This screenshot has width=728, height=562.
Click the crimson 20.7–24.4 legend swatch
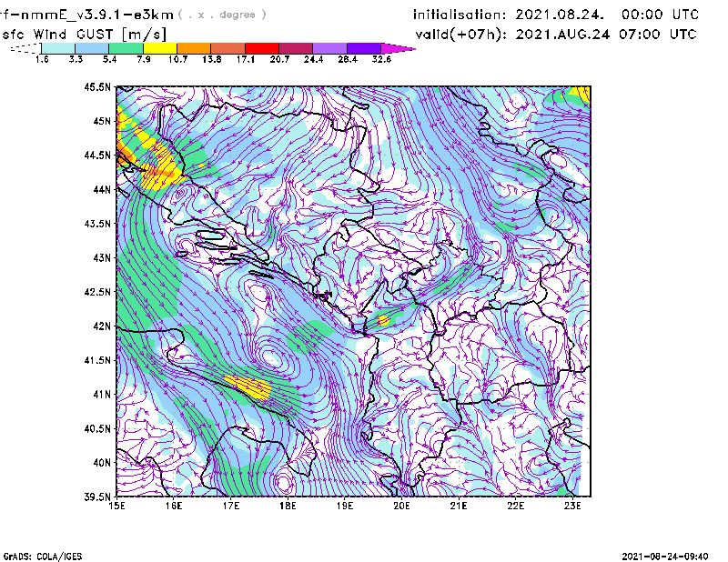(x=296, y=48)
